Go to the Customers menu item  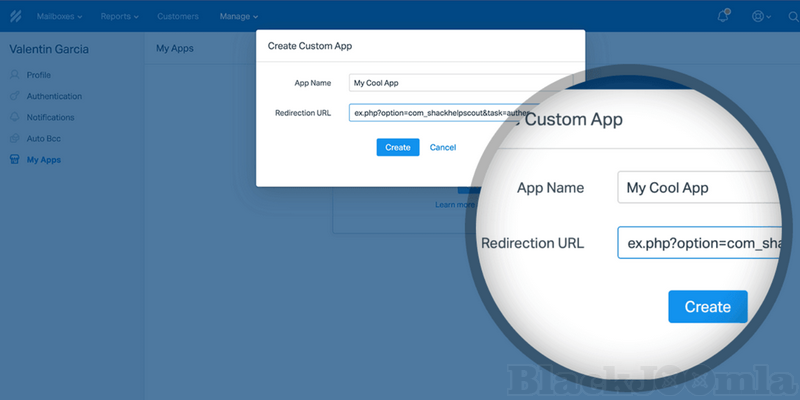point(178,16)
